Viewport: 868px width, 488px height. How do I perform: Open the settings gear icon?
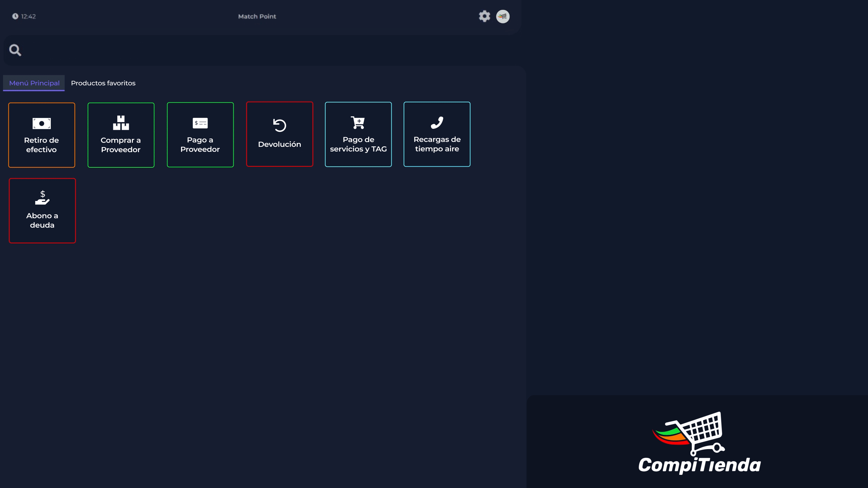(x=484, y=16)
